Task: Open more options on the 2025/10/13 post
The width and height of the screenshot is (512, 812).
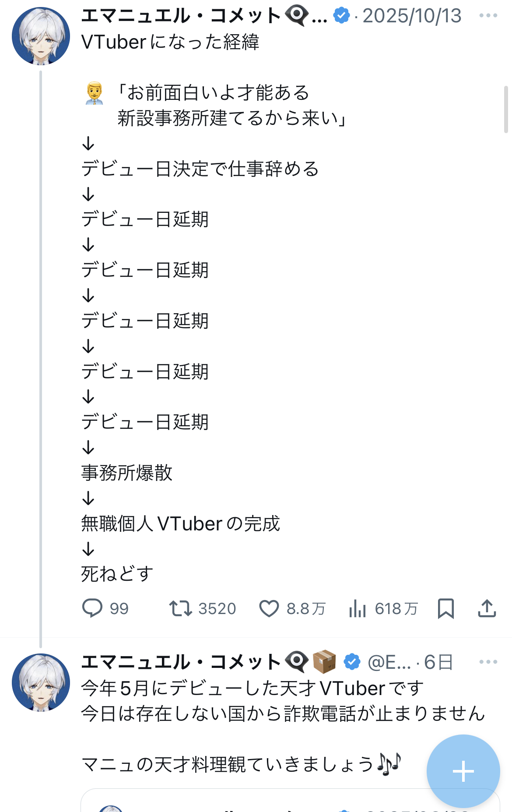Action: [488, 16]
